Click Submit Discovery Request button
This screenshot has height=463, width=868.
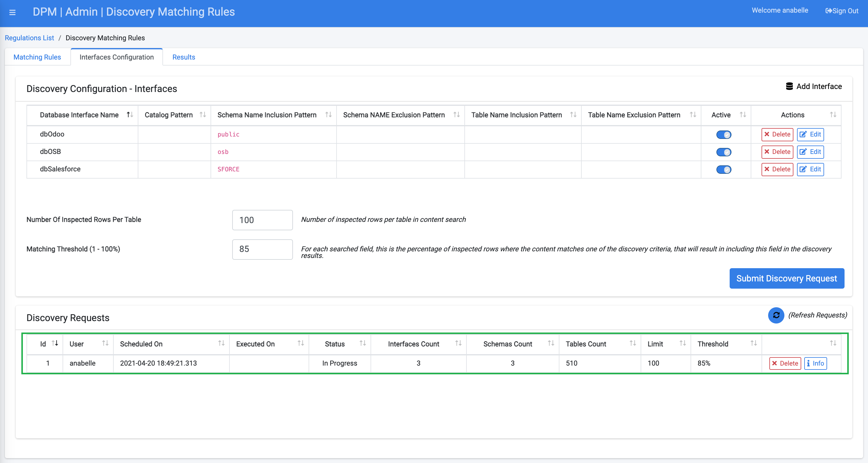(786, 278)
